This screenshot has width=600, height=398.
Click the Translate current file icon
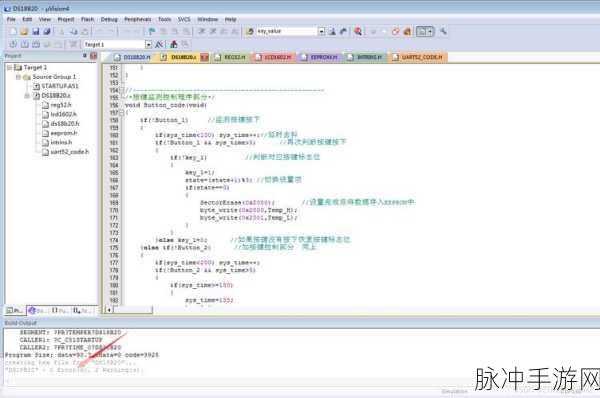(13, 44)
